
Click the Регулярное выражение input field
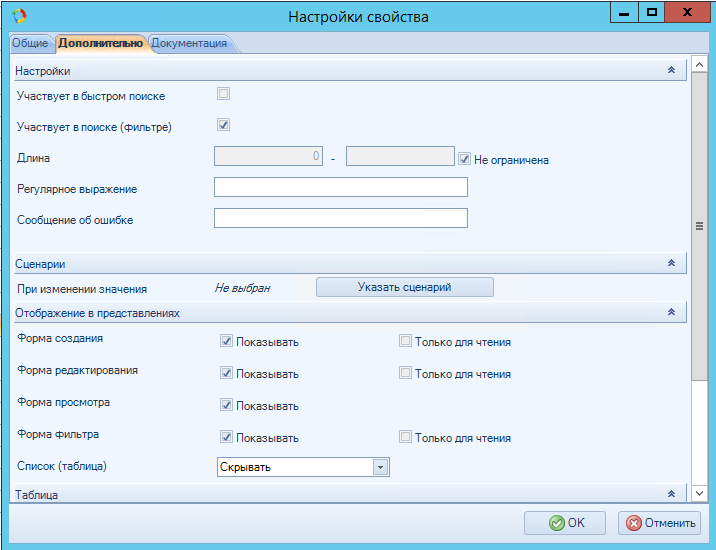click(341, 188)
